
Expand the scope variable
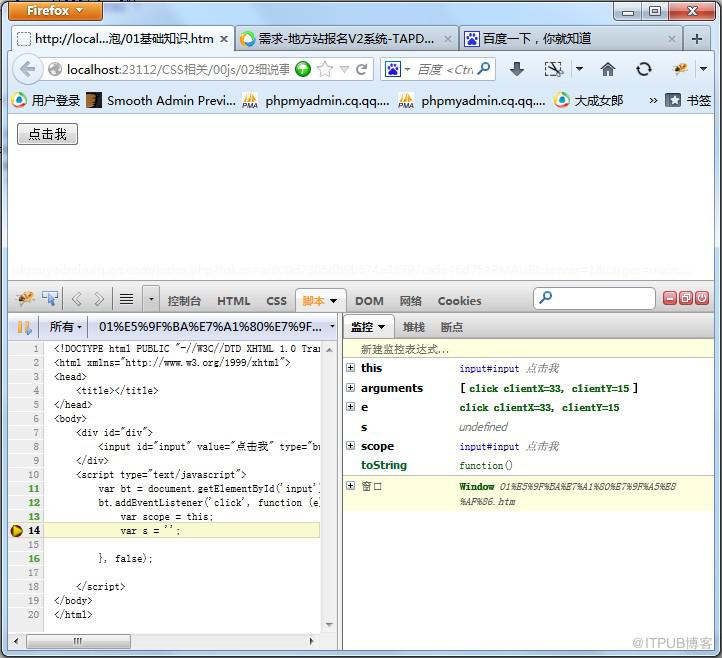(351, 445)
